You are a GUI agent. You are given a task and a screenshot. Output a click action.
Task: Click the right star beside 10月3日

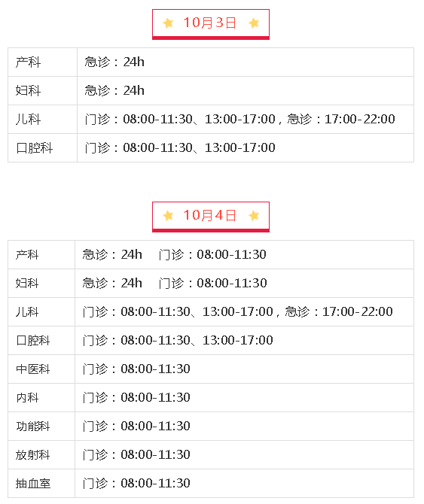click(x=254, y=23)
